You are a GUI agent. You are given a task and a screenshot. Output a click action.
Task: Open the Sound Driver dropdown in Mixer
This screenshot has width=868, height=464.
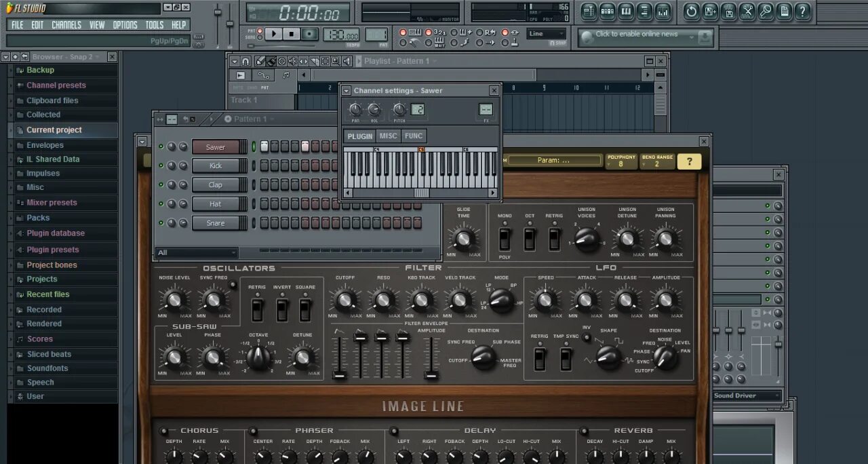747,395
